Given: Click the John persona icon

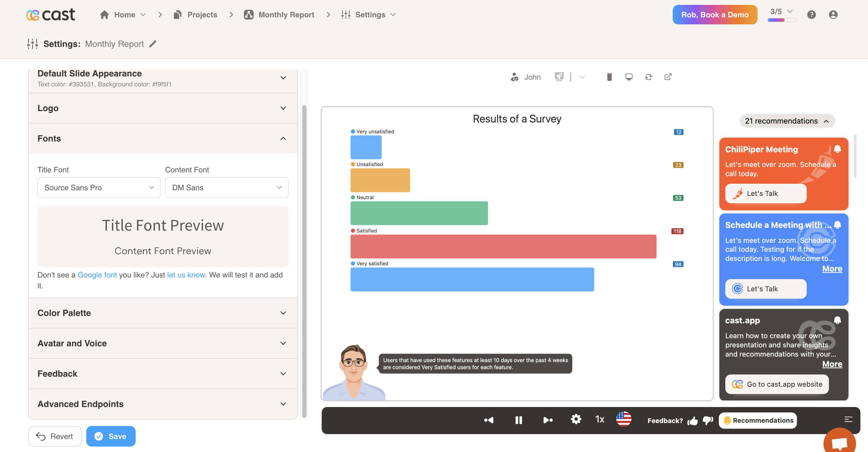Looking at the screenshot, I should 514,77.
